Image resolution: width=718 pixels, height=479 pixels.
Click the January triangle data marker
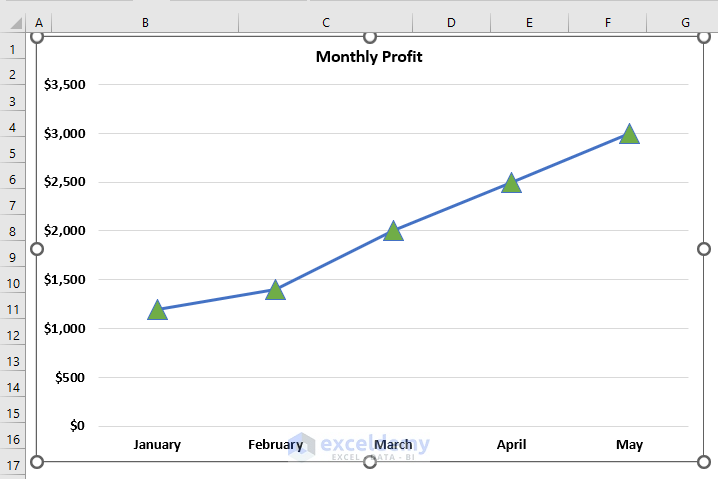coord(157,311)
